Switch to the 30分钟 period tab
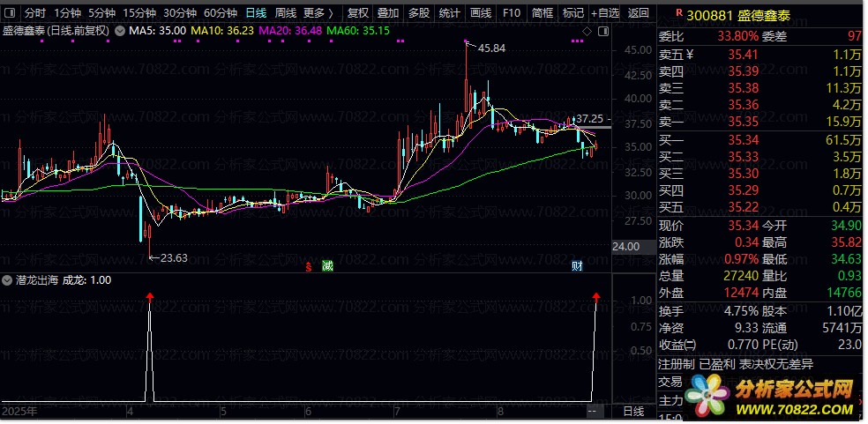 tap(180, 12)
